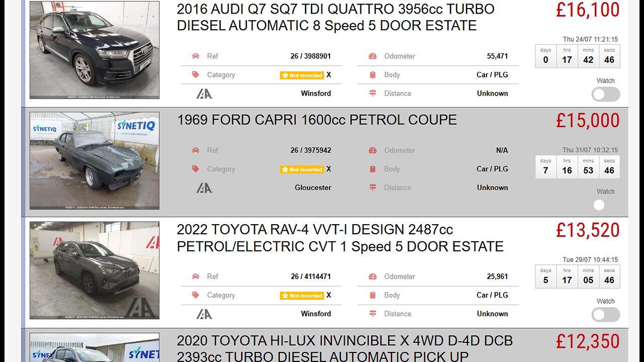Click the Ford Capri vehicle photo
This screenshot has height=362, width=644.
(x=95, y=160)
